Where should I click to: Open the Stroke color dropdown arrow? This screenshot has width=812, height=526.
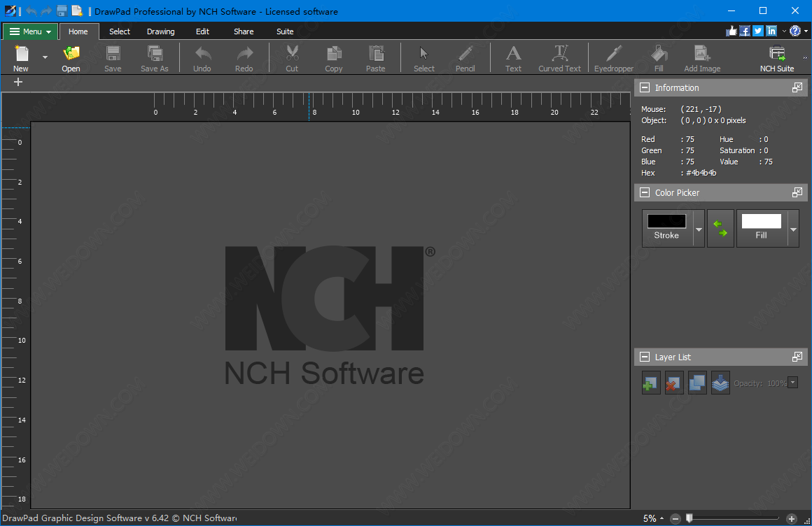pos(699,229)
